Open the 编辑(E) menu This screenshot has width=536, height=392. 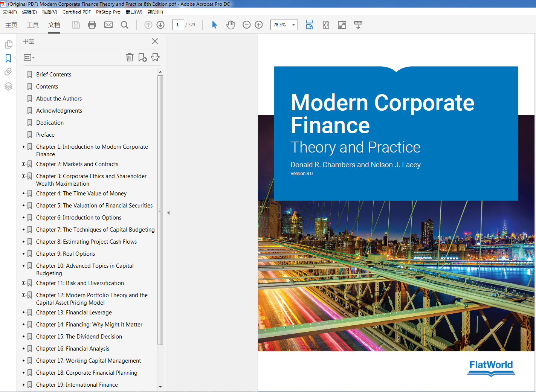pos(29,12)
